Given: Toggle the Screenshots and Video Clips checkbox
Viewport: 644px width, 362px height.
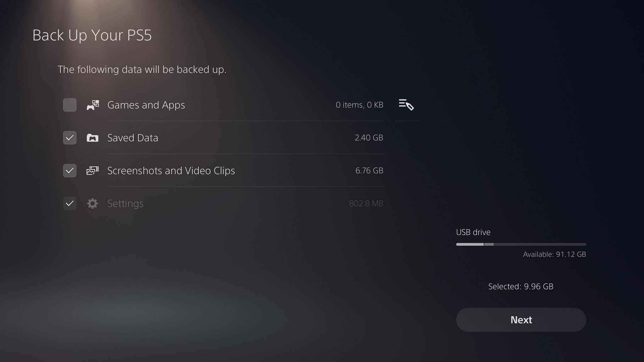Looking at the screenshot, I should 69,171.
